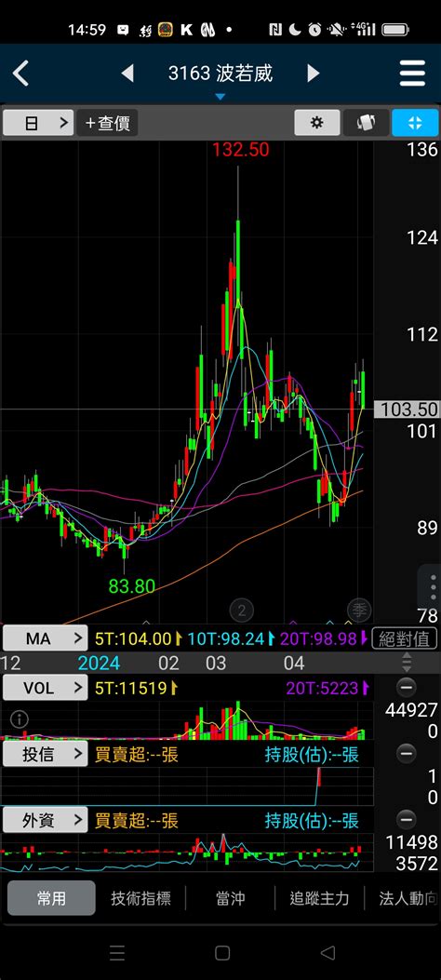
Task: Remove the 投信 indicator panel
Action: [x=406, y=754]
